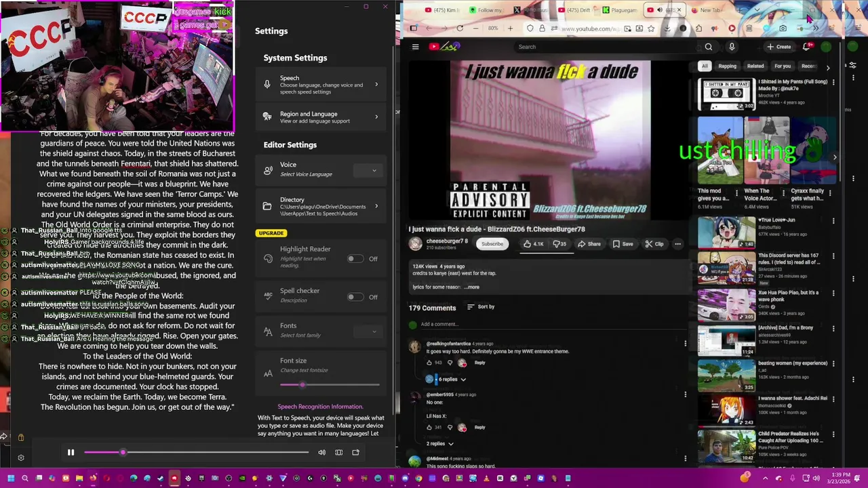The width and height of the screenshot is (868, 488).
Task: Select the Rapping chip filter
Action: pyautogui.click(x=727, y=66)
